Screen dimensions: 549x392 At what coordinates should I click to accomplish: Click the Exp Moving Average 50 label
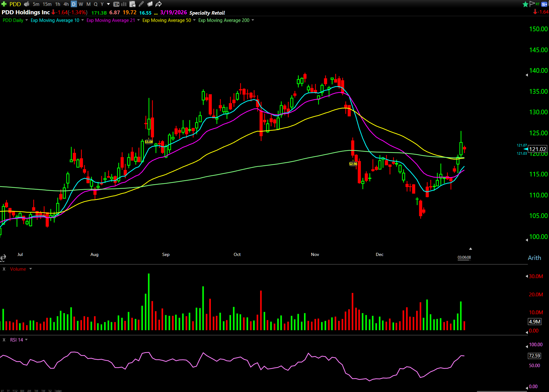click(x=166, y=20)
